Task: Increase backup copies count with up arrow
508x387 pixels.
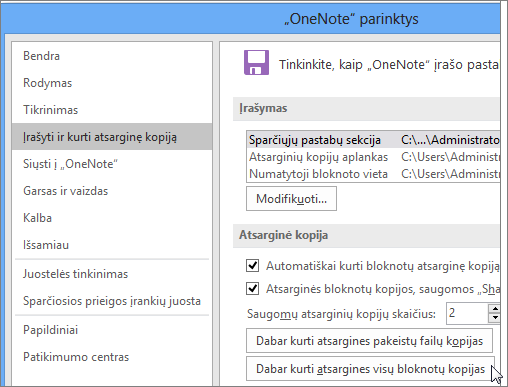Action: pos(495,309)
